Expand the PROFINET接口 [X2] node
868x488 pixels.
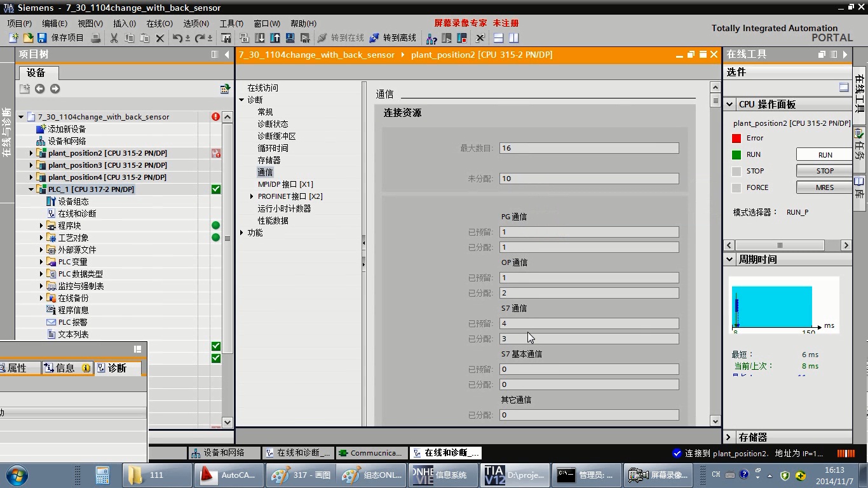252,196
